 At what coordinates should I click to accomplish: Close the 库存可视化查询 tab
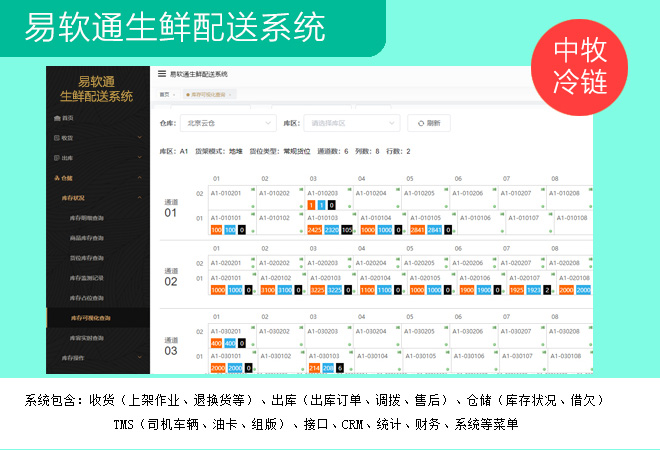point(230,95)
